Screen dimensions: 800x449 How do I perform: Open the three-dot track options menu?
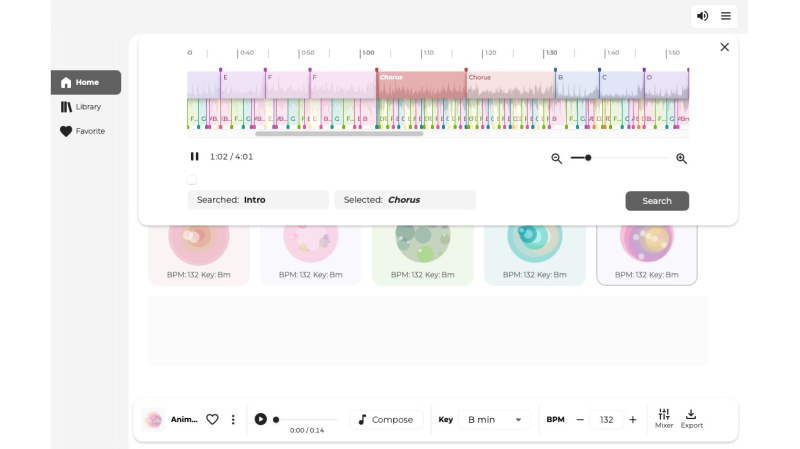point(233,420)
